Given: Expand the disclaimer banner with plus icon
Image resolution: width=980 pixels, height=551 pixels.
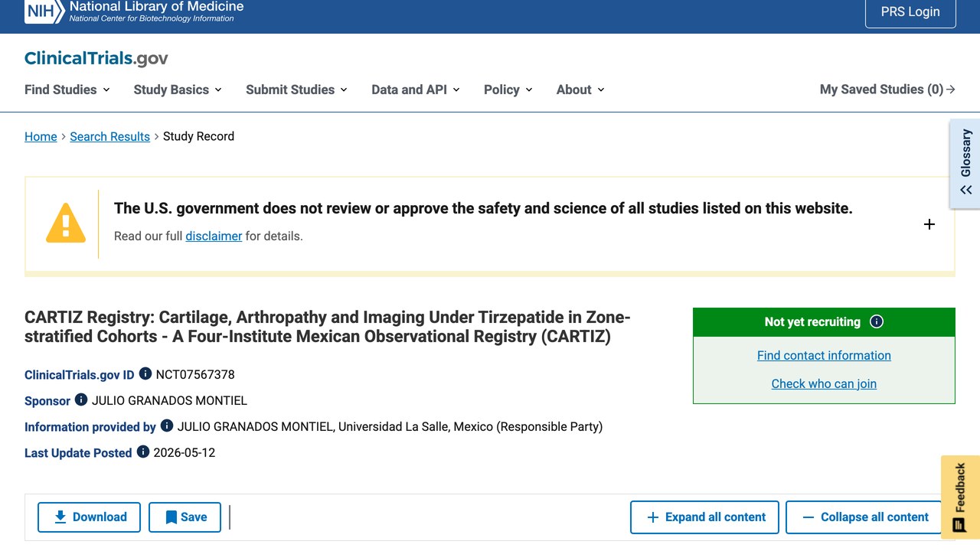Looking at the screenshot, I should (x=929, y=224).
